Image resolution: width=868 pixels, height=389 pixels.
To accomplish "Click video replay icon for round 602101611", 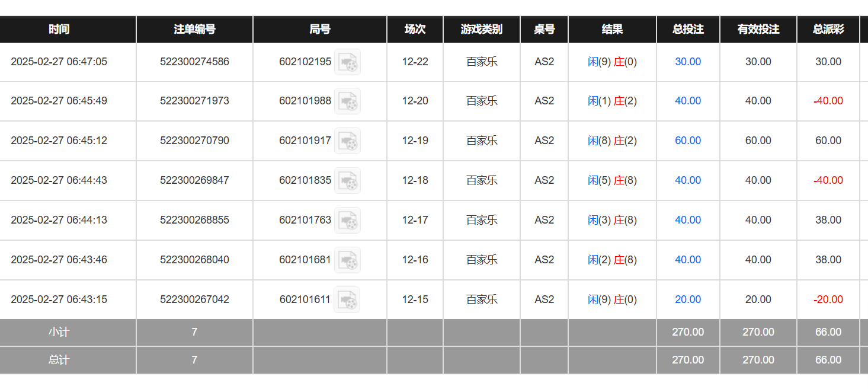I will point(347,300).
